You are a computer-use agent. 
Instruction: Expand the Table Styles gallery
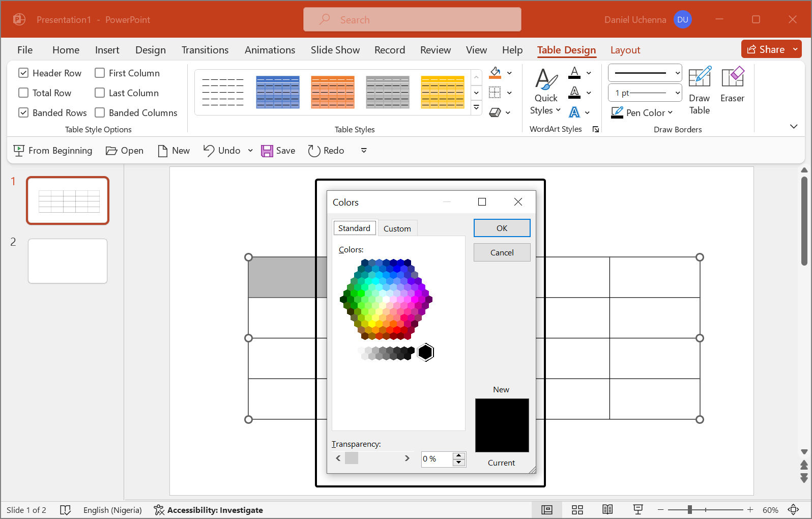pos(476,107)
